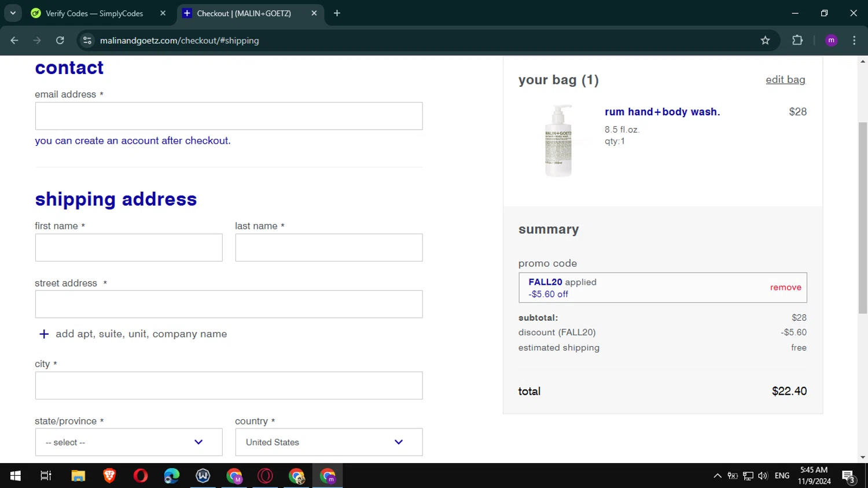The height and width of the screenshot is (488, 868).
Task: Open the network icon in system tray
Action: coord(748,476)
